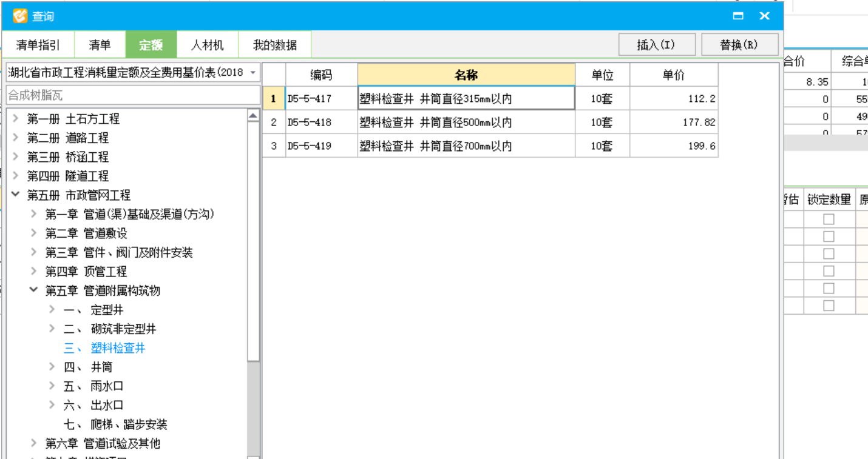Expand 第一章 管道(渠)基础及渠道(方沟)
The image size is (868, 459).
tap(34, 214)
